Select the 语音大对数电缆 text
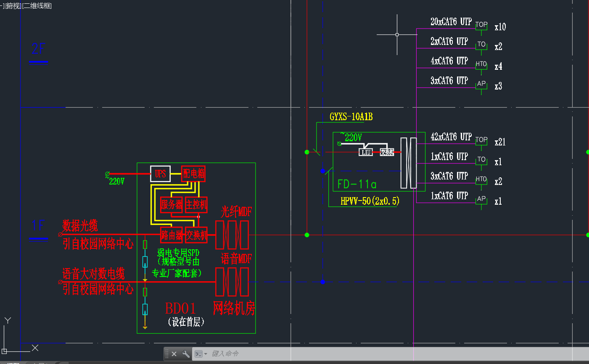The image size is (589, 364). 93,274
